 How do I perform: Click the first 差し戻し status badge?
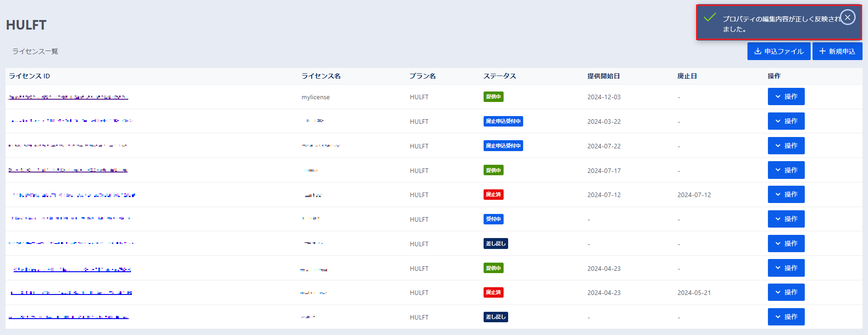tap(495, 244)
